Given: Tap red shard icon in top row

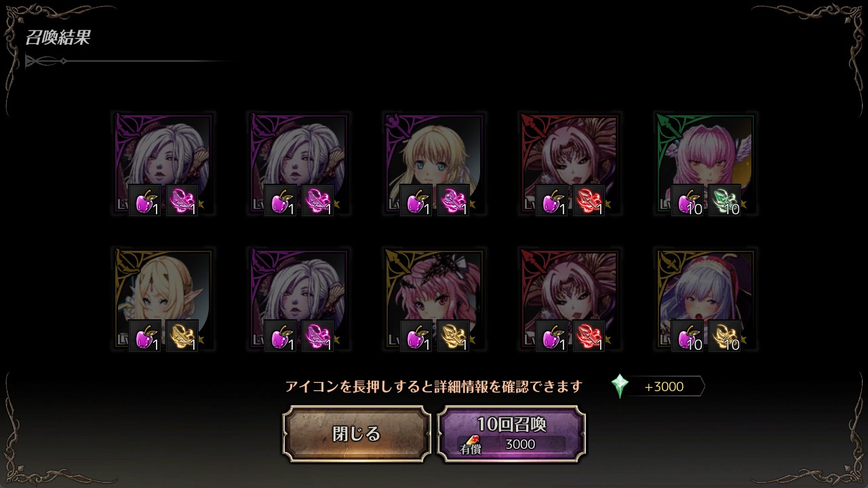Looking at the screenshot, I should 589,201.
